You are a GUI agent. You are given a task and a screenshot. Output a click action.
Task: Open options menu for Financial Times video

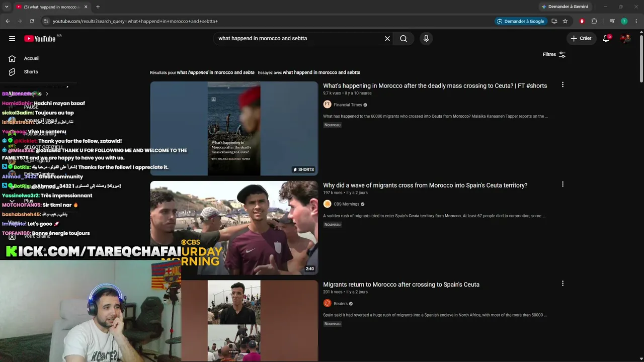[562, 85]
